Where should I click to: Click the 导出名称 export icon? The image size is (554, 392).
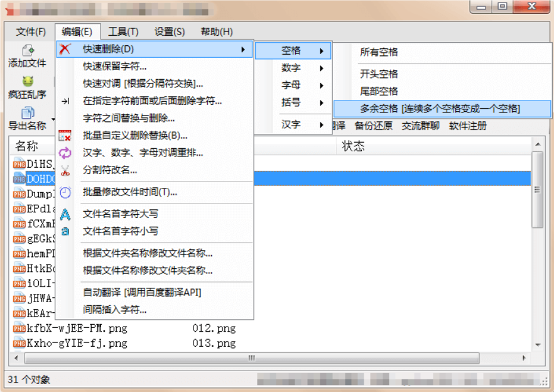pos(28,112)
